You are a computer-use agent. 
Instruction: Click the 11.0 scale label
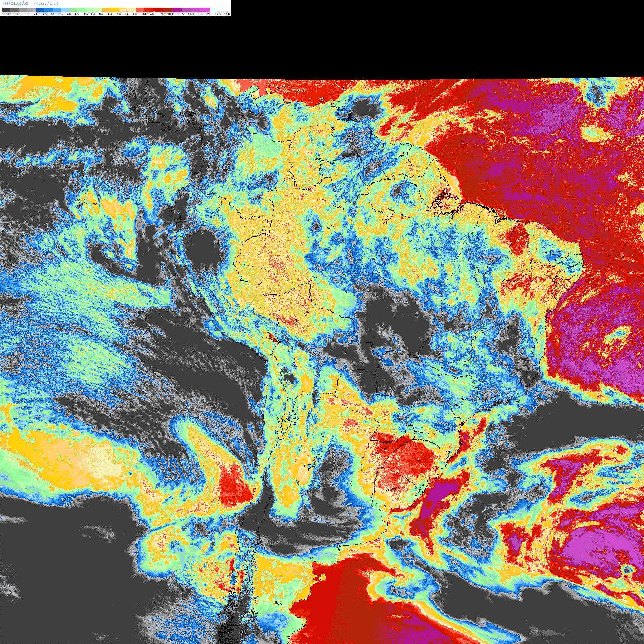point(191,14)
